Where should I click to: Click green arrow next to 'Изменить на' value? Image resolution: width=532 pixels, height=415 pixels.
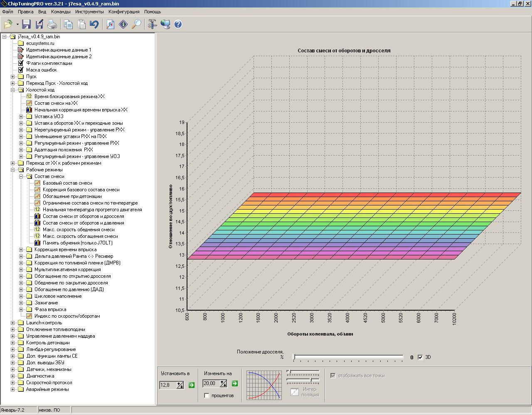tap(234, 384)
